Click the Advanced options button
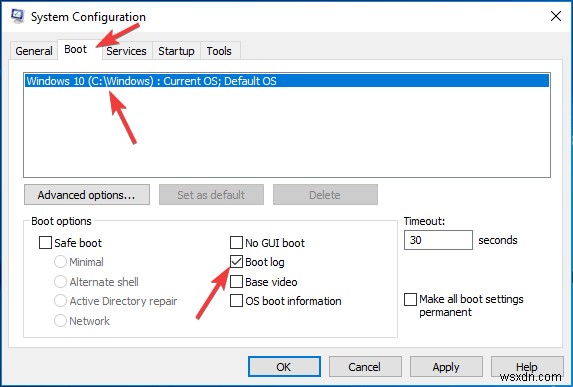Screen dimensions: 573x387 tap(87, 195)
